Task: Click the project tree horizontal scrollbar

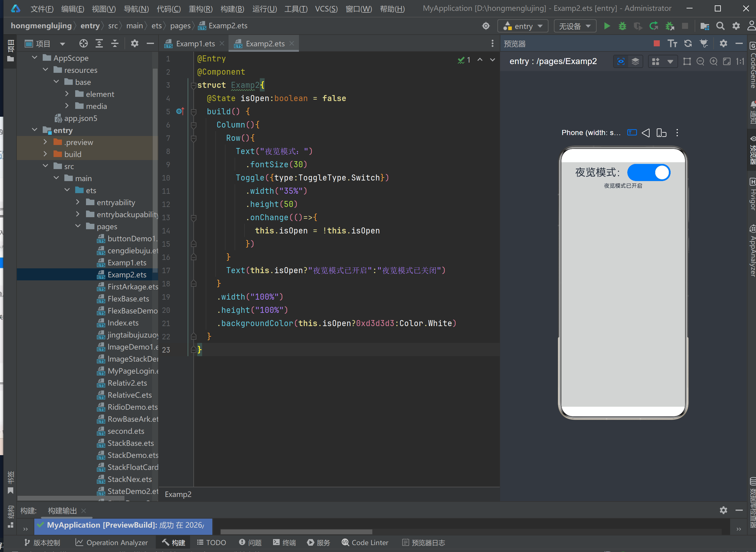Action: 71,498
